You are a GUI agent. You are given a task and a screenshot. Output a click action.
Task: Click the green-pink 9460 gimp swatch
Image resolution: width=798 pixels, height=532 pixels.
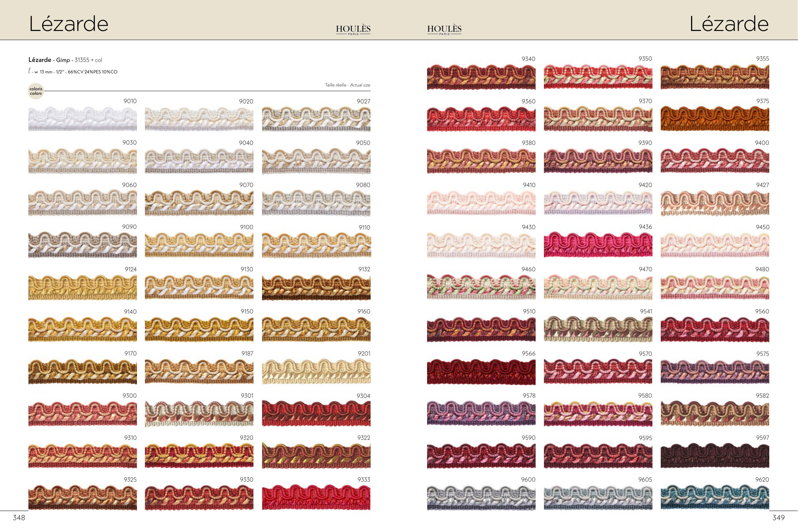481,287
